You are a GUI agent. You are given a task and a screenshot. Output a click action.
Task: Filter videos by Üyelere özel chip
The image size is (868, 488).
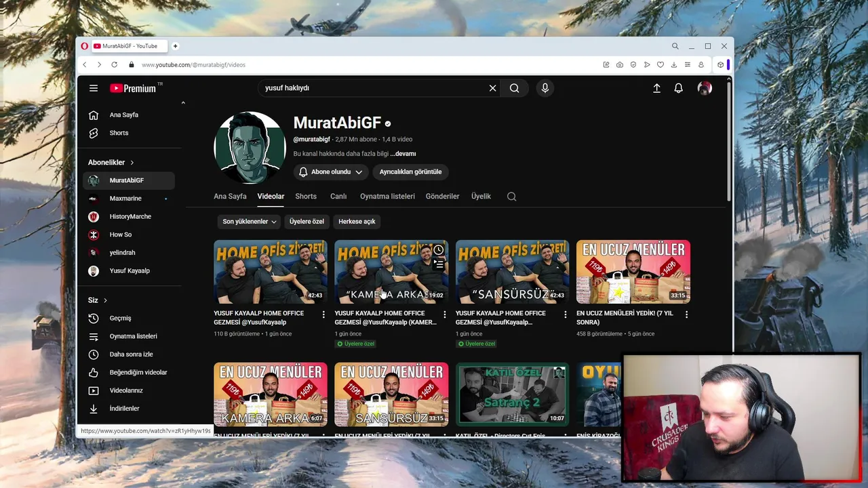pyautogui.click(x=307, y=222)
